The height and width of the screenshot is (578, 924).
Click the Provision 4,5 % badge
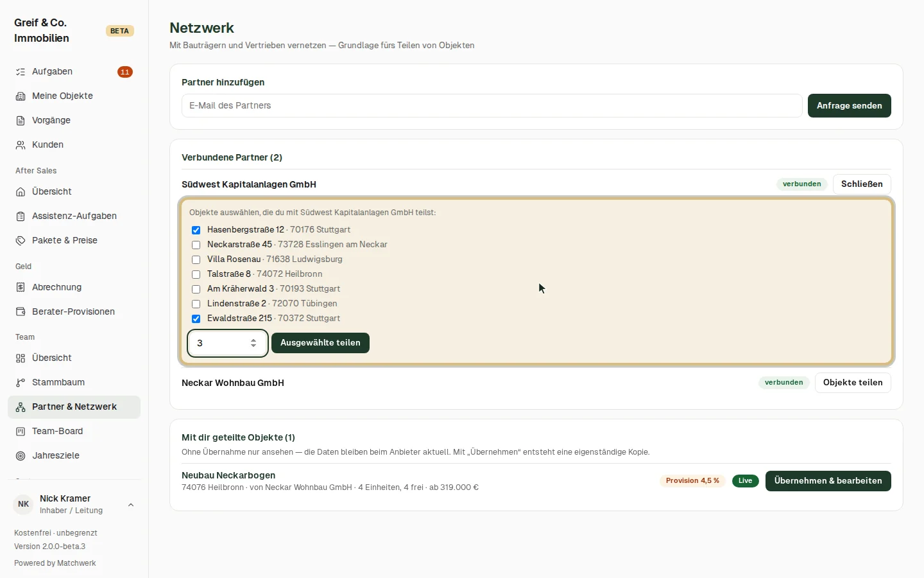tap(692, 481)
